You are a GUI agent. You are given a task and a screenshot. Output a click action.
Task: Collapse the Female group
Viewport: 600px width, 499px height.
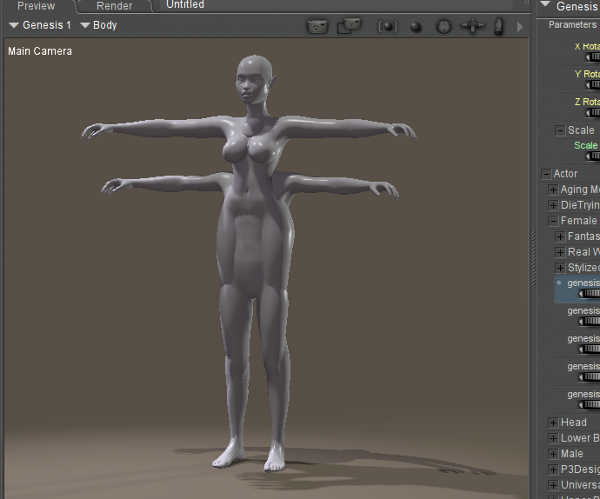(x=553, y=221)
